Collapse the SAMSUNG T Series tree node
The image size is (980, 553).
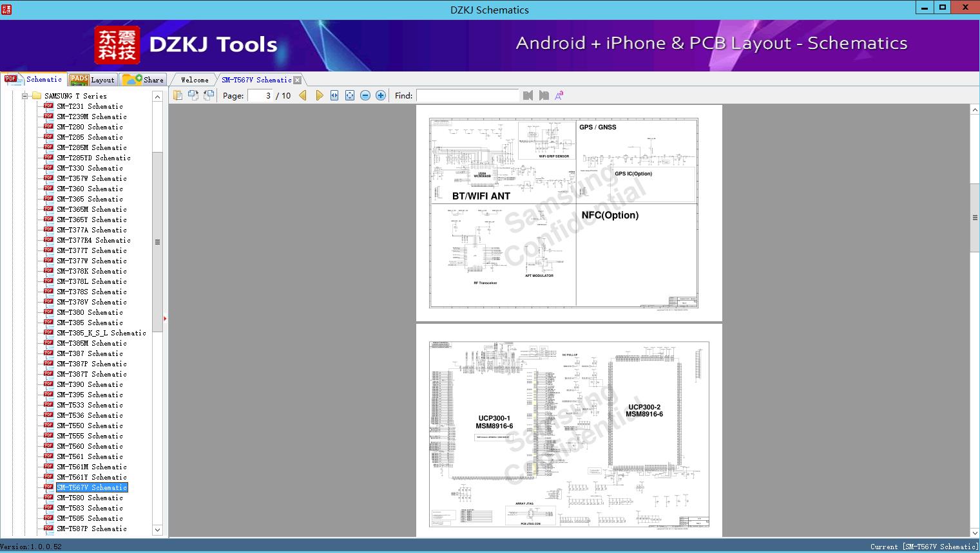[25, 96]
